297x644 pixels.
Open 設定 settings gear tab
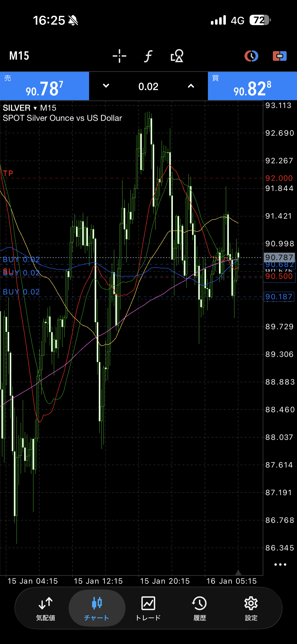click(x=251, y=608)
